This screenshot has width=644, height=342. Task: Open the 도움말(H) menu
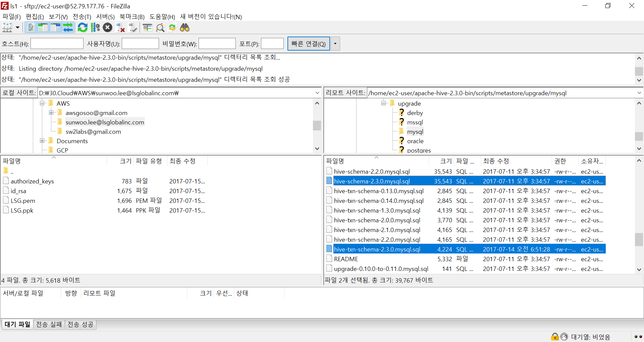click(x=162, y=17)
